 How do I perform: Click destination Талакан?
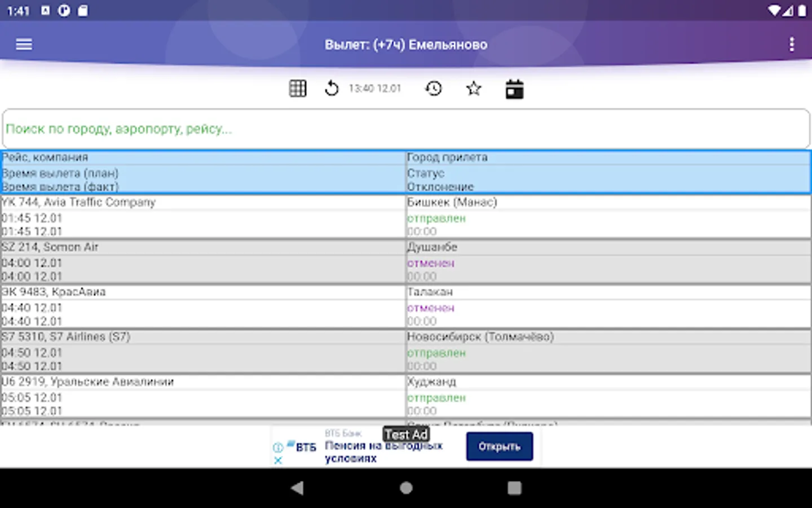coord(430,292)
